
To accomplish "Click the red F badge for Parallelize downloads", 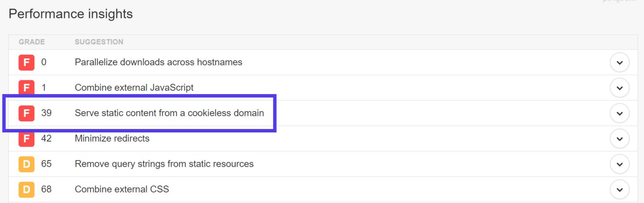I will pos(26,63).
